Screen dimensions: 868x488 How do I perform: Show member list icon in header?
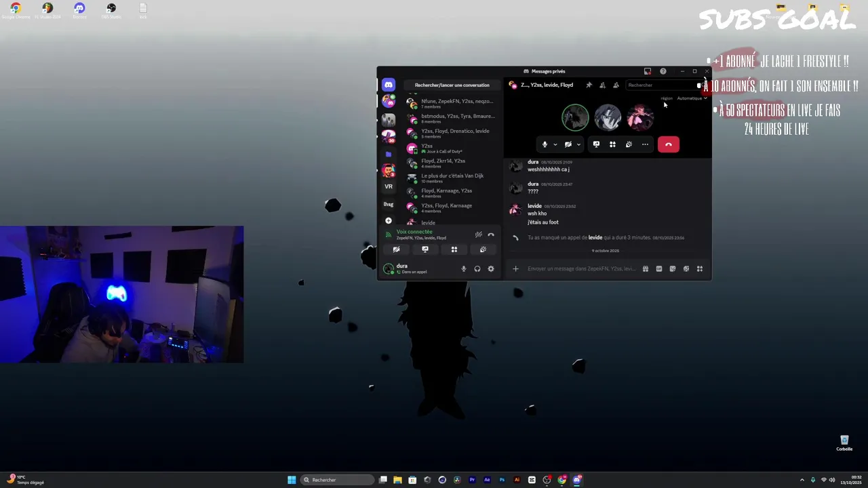(616, 85)
